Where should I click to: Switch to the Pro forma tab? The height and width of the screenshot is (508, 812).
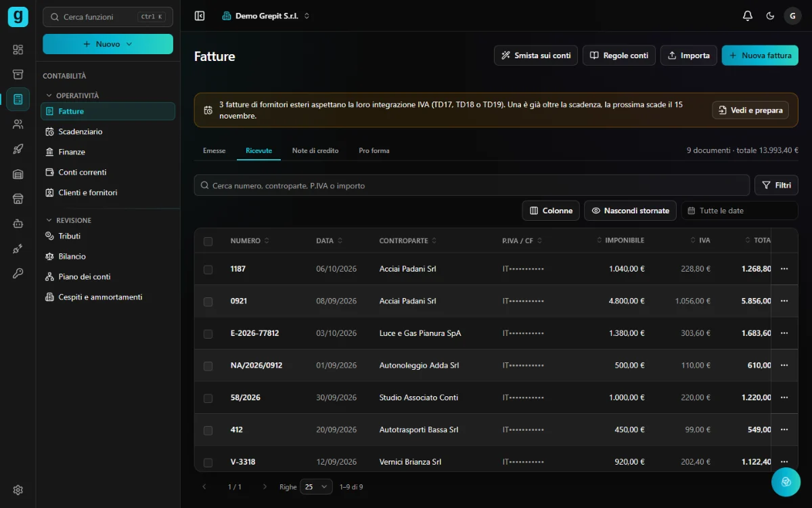pyautogui.click(x=374, y=150)
